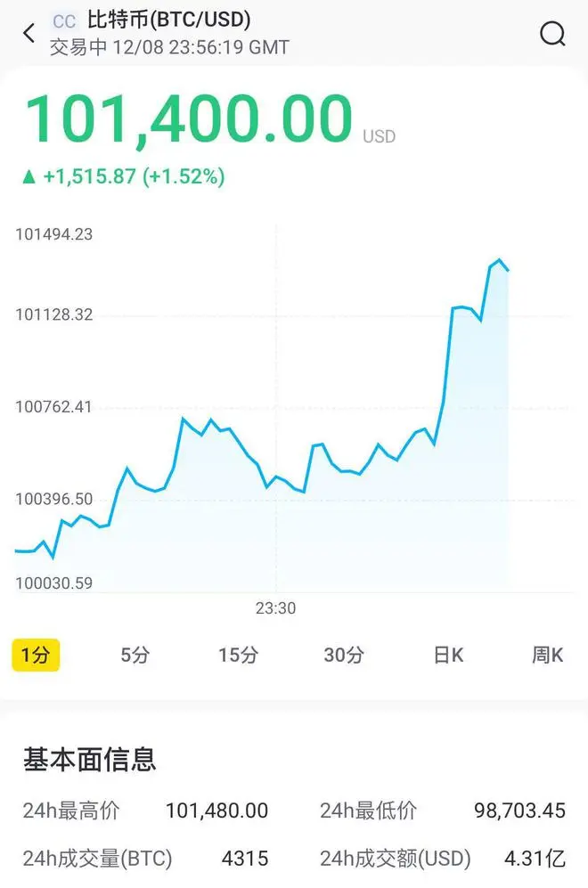The image size is (588, 888).
Task: Click the 24h成交额(USD) value 4.31亿
Action: pyautogui.click(x=535, y=859)
